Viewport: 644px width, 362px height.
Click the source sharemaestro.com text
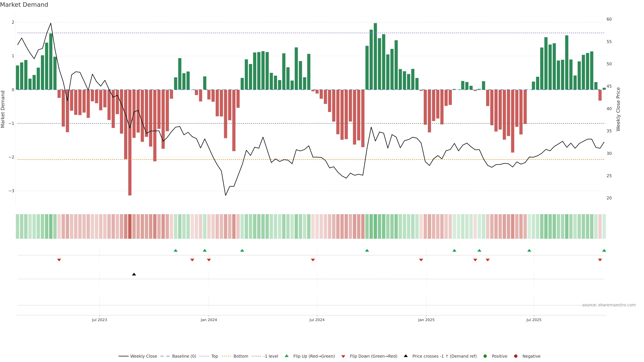click(609, 305)
